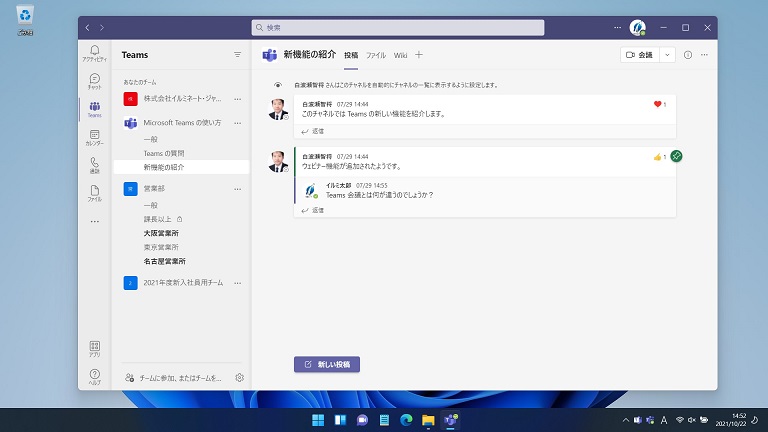Select the 新機能の紹介 channel
768x432 pixels.
pos(181,167)
